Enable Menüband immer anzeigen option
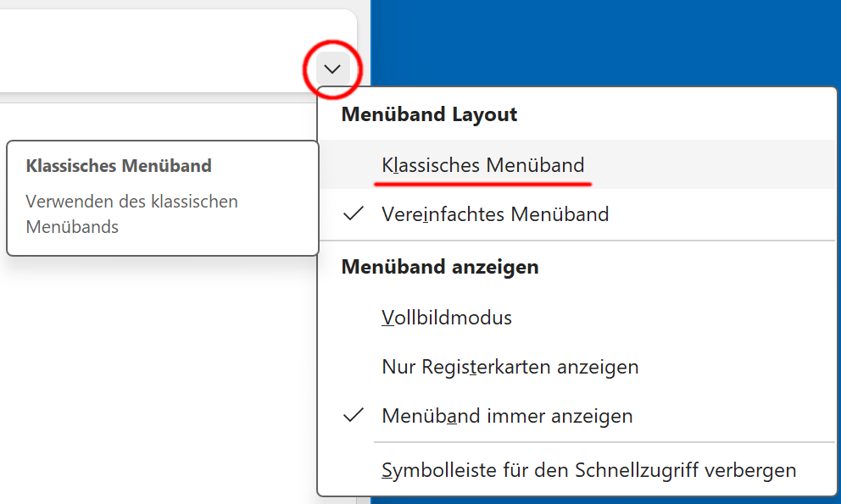The height and width of the screenshot is (504, 841). [507, 416]
